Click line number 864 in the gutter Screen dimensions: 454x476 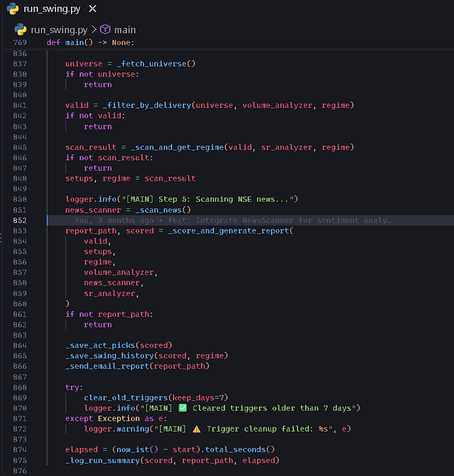(20, 345)
